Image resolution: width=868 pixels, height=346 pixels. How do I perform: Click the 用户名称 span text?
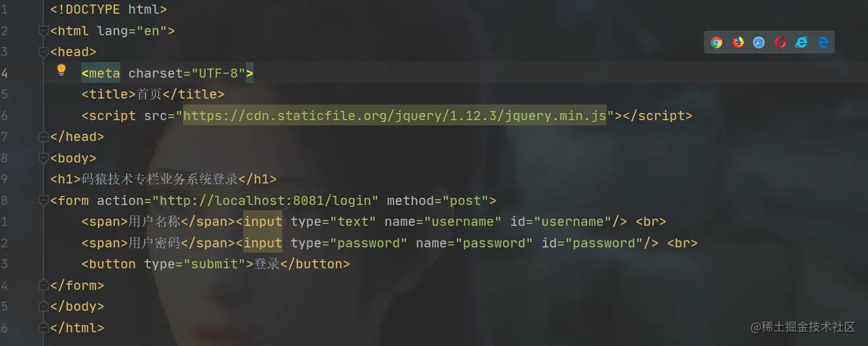[154, 221]
